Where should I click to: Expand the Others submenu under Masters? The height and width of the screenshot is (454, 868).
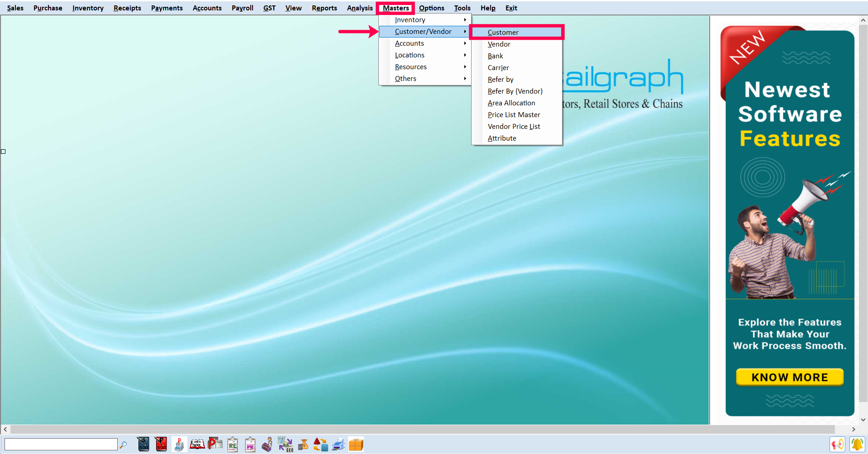424,79
